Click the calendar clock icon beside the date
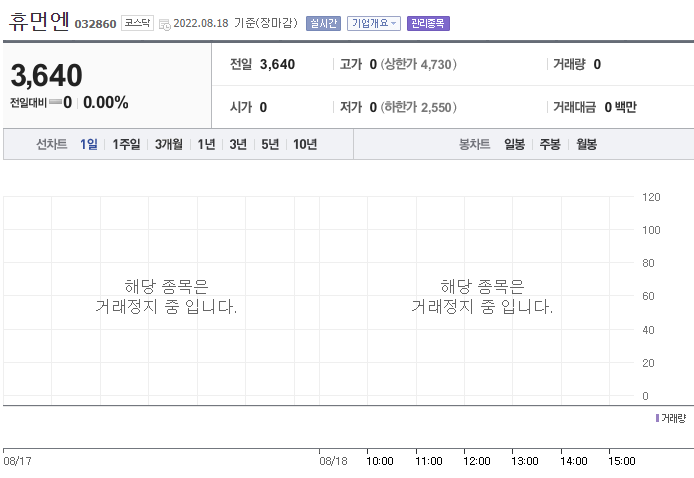 coord(165,25)
